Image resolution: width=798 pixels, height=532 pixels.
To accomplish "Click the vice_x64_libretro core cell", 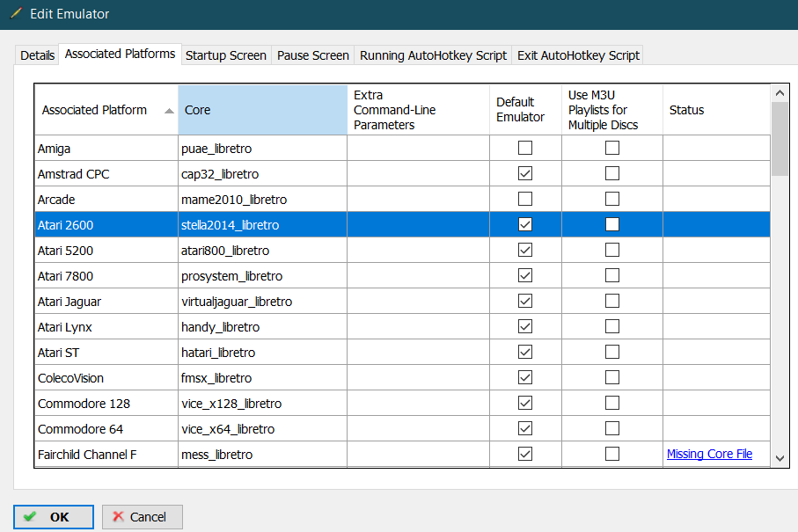I will point(262,428).
